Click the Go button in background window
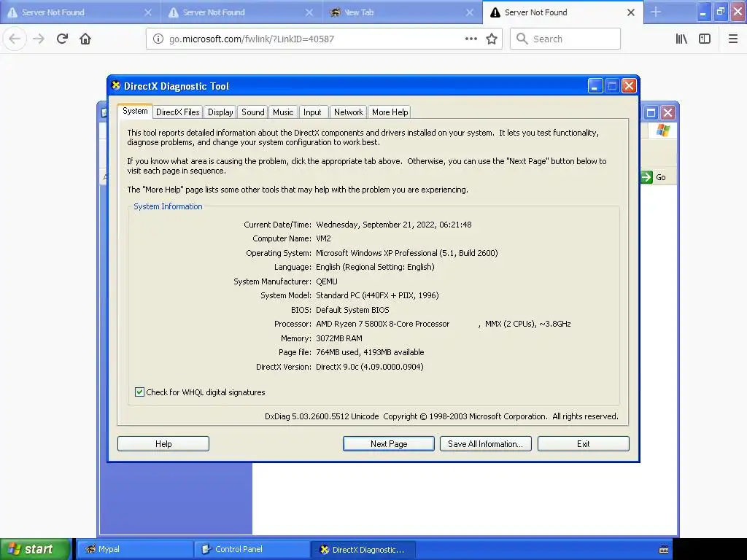 (x=654, y=177)
